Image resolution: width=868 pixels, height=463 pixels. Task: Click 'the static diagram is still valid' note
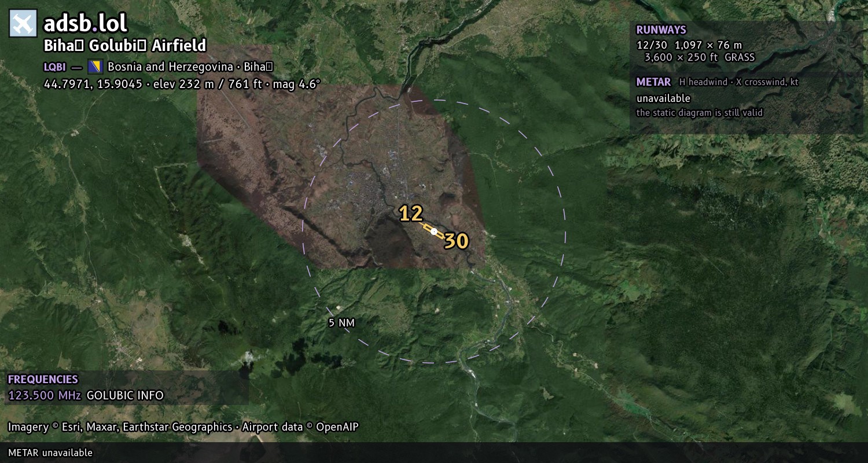click(x=700, y=113)
